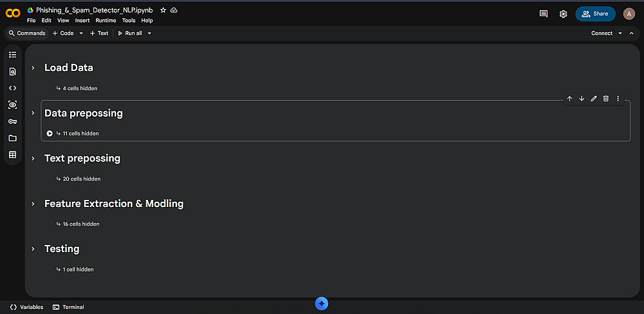The width and height of the screenshot is (644, 314).
Task: Click the Gemini sparkle button
Action: (322, 303)
